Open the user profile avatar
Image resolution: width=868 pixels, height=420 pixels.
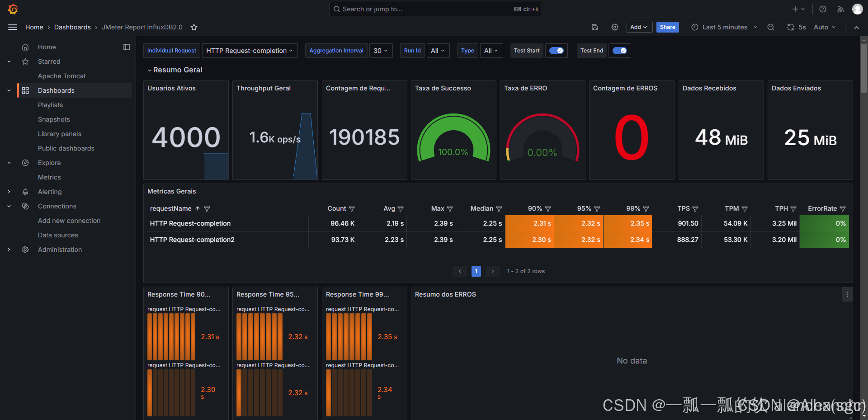pyautogui.click(x=858, y=9)
